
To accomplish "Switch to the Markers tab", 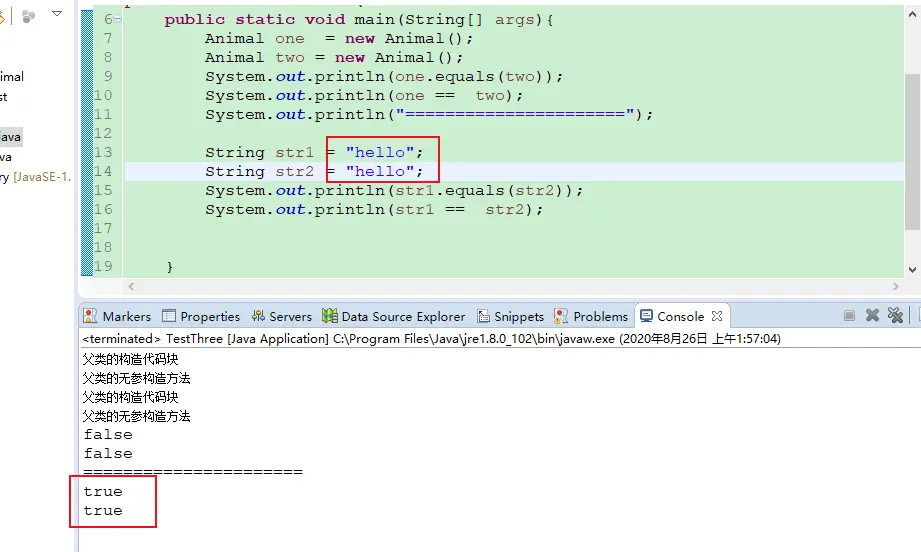I will [117, 316].
